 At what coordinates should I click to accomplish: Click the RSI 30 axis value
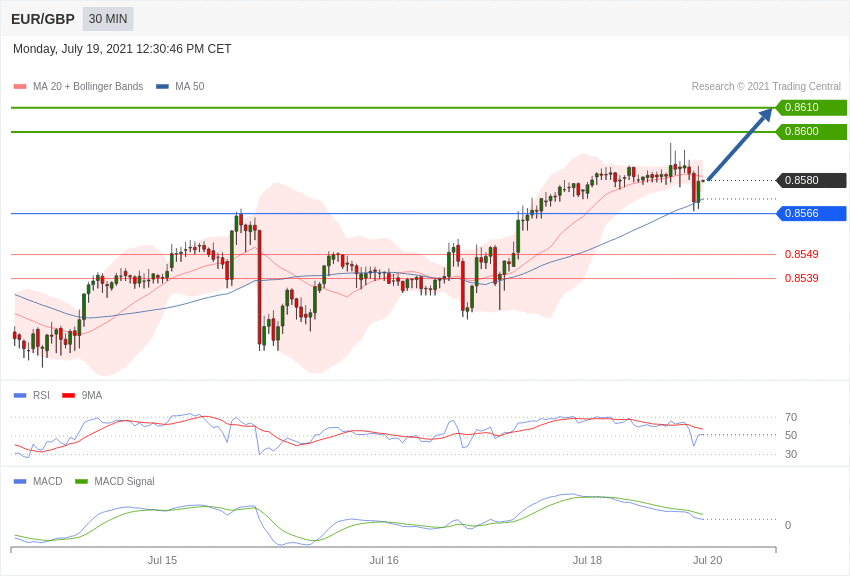coord(791,454)
